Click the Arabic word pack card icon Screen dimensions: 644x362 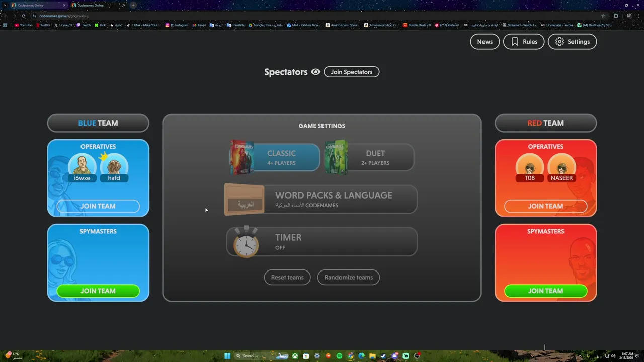pyautogui.click(x=245, y=200)
